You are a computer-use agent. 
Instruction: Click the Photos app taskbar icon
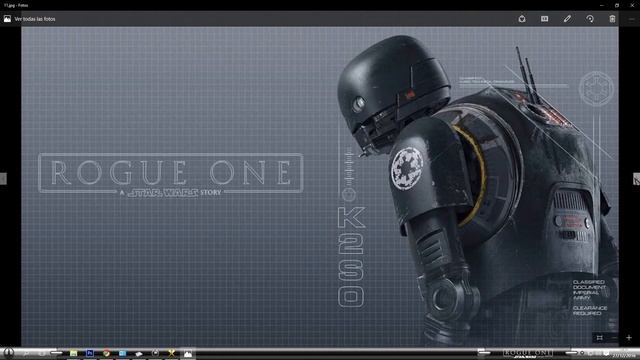pos(188,353)
